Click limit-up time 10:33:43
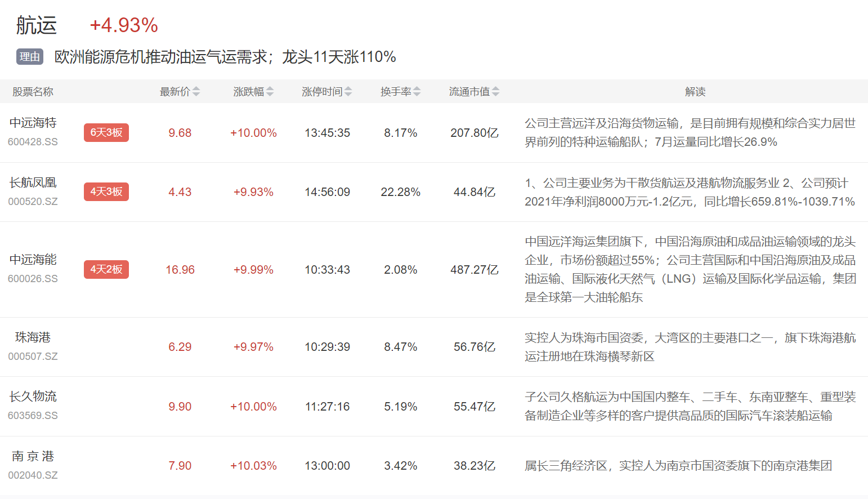The height and width of the screenshot is (499, 868). point(328,270)
